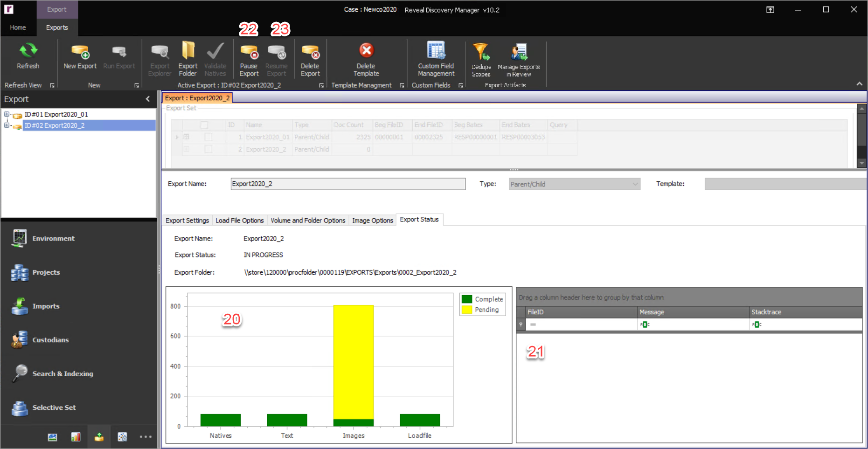Click the application logo icon in title bar
Screen dimensions: 868x449
[9, 9]
